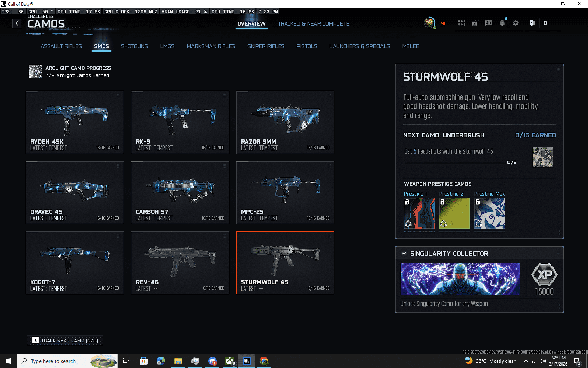Select the locked Prestige Max camo
Image resolution: width=588 pixels, height=368 pixels.
pos(489,213)
